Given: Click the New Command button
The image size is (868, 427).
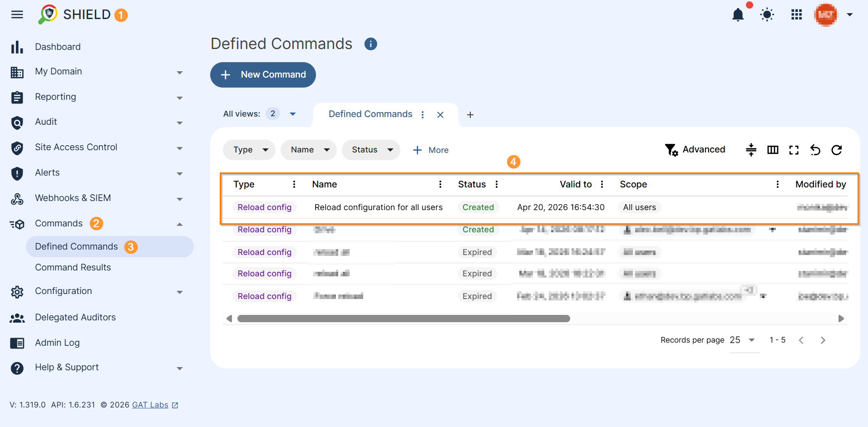Looking at the screenshot, I should 263,74.
